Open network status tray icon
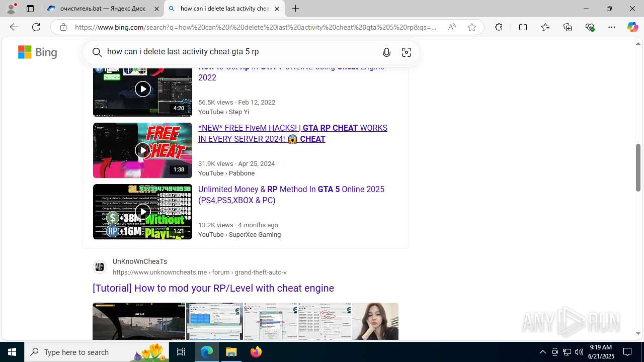Viewport: 644px width, 362px height. point(567,352)
